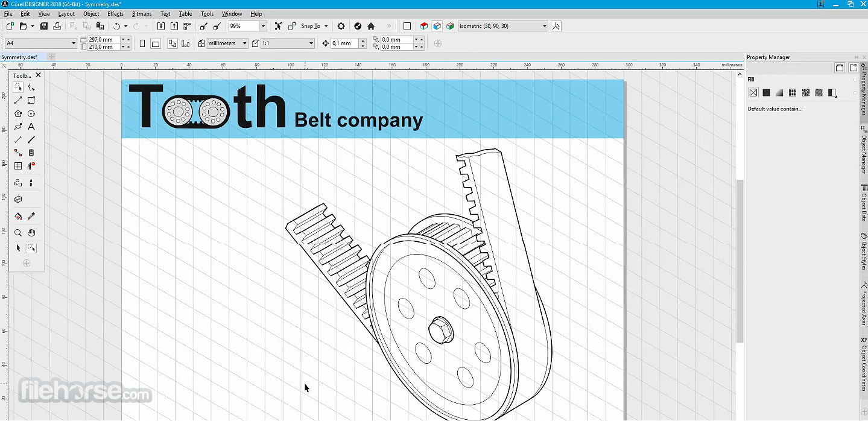
Task: Select the Ellipse tool in toolbox
Action: click(31, 113)
